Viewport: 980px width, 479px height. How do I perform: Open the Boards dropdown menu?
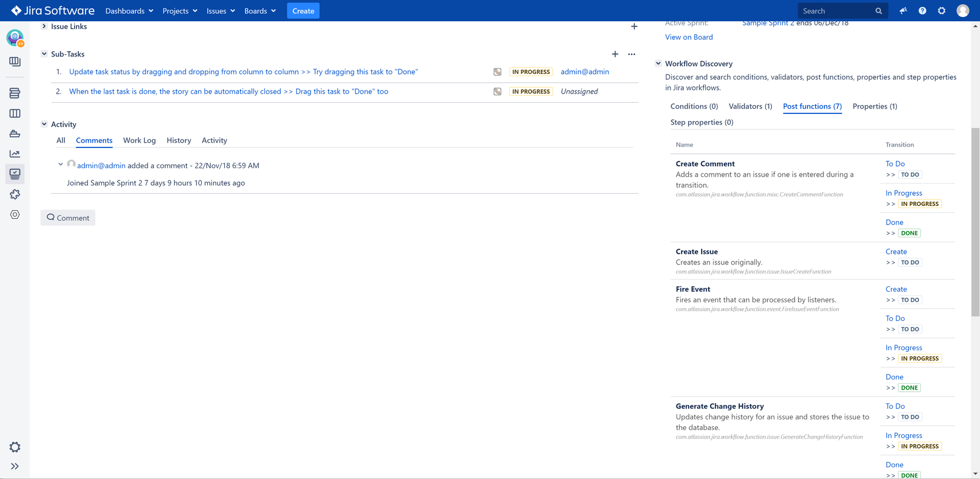pyautogui.click(x=260, y=11)
